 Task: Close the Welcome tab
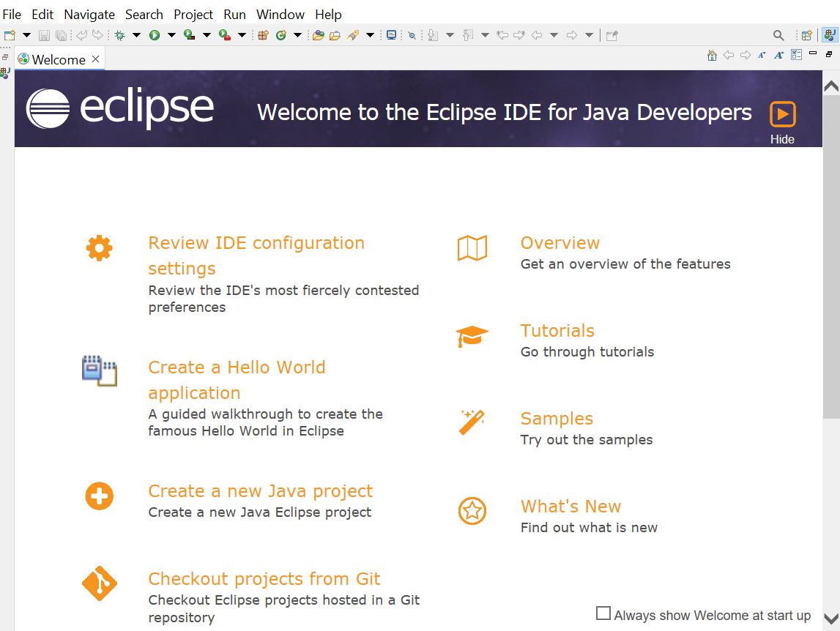point(95,59)
